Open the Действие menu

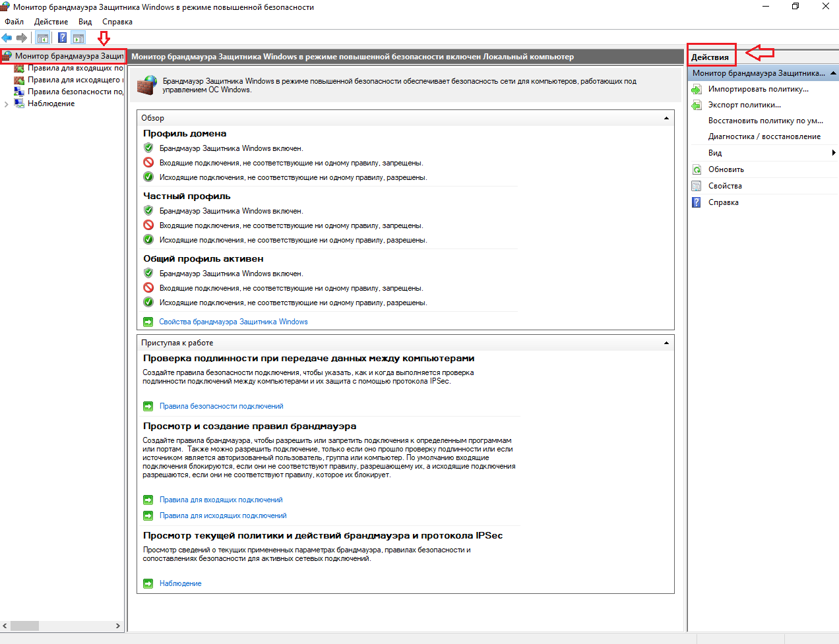(51, 22)
